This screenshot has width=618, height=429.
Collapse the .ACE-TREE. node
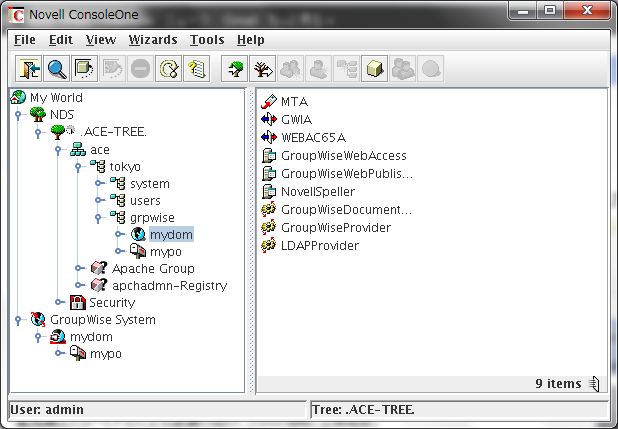pyautogui.click(x=38, y=132)
